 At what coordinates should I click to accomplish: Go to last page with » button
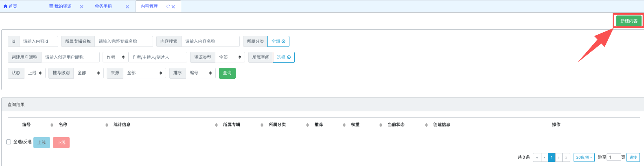click(566, 157)
